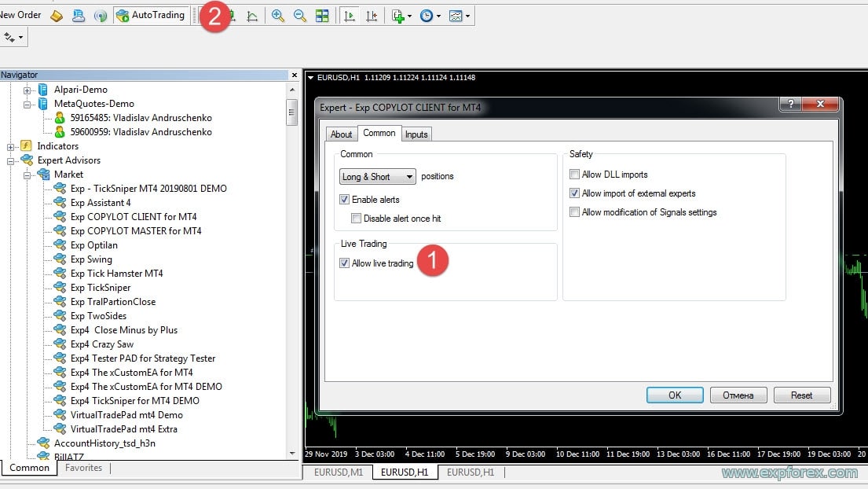The width and height of the screenshot is (868, 489).
Task: Close the Navigator panel
Action: 295,75
